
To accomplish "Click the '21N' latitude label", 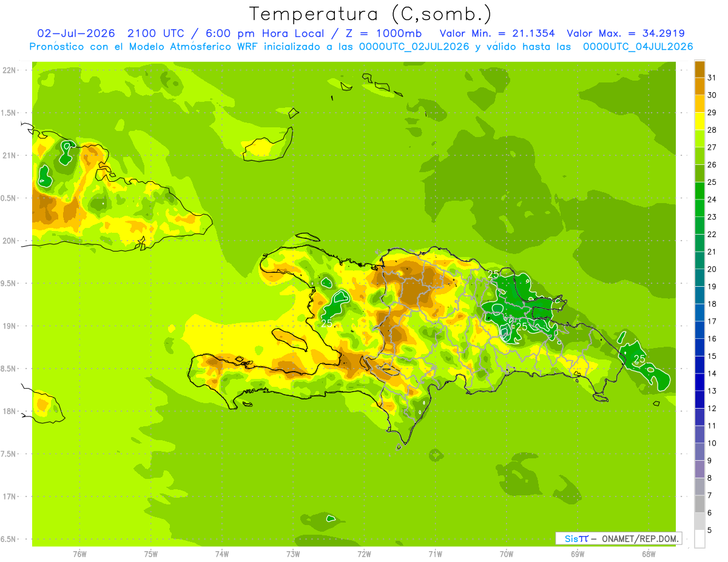I will point(10,155).
